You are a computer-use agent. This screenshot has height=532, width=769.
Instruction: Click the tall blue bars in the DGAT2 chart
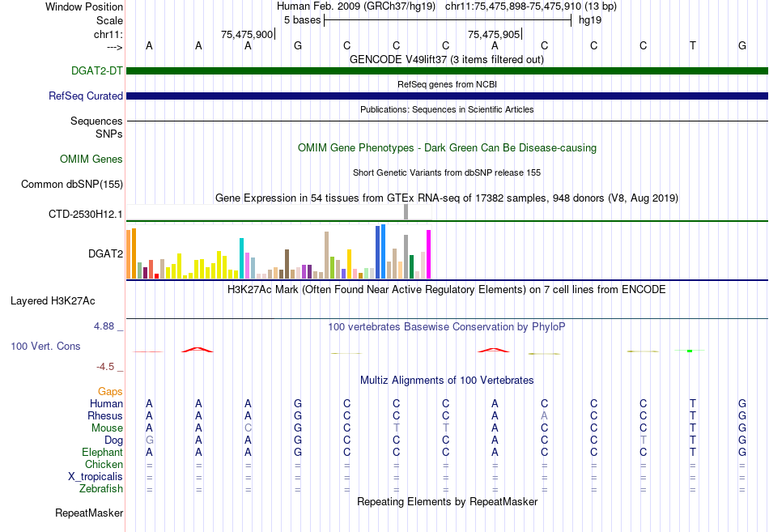380,252
